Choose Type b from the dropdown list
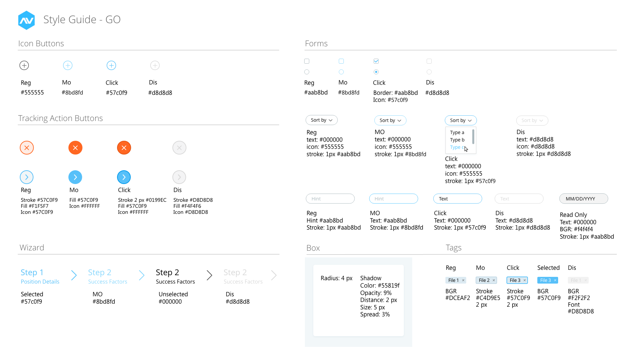 pos(457,140)
